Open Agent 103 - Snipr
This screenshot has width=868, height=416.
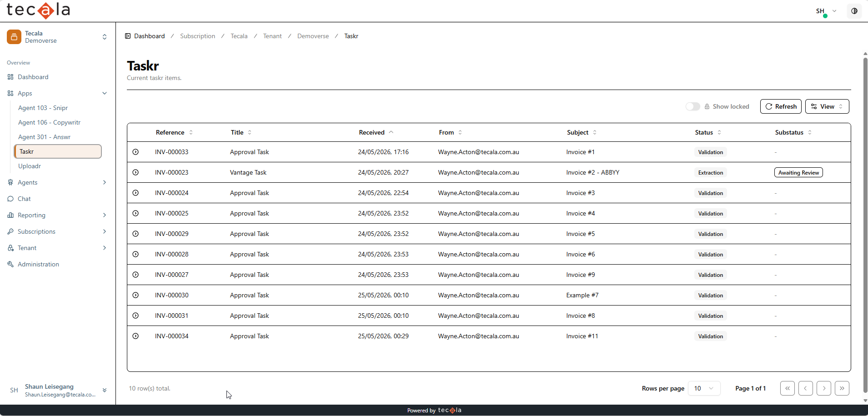43,108
